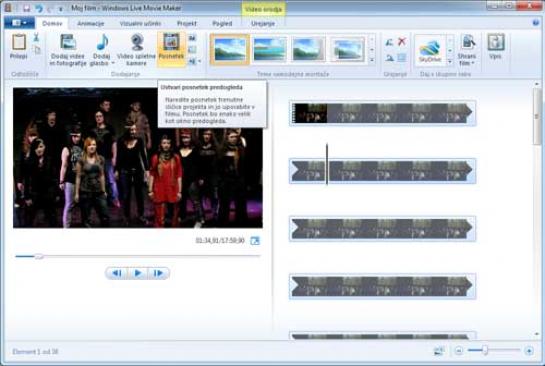Screen dimensions: 545x366
Task: Click the scissors cut icon
Action: click(36, 37)
